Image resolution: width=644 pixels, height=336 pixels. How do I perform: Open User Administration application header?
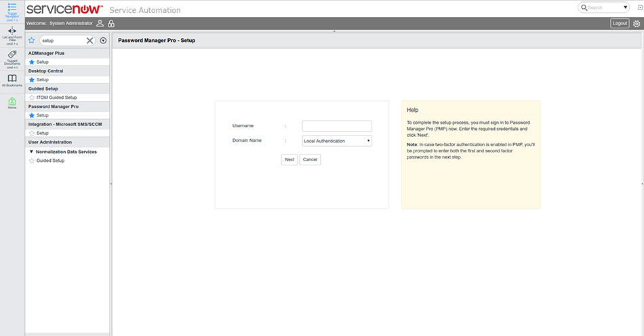[67, 142]
